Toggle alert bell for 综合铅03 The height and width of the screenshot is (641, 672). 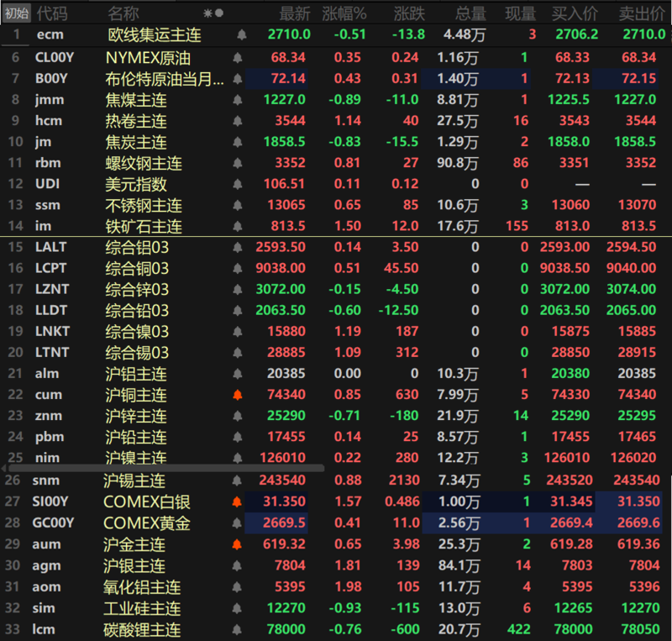click(238, 311)
